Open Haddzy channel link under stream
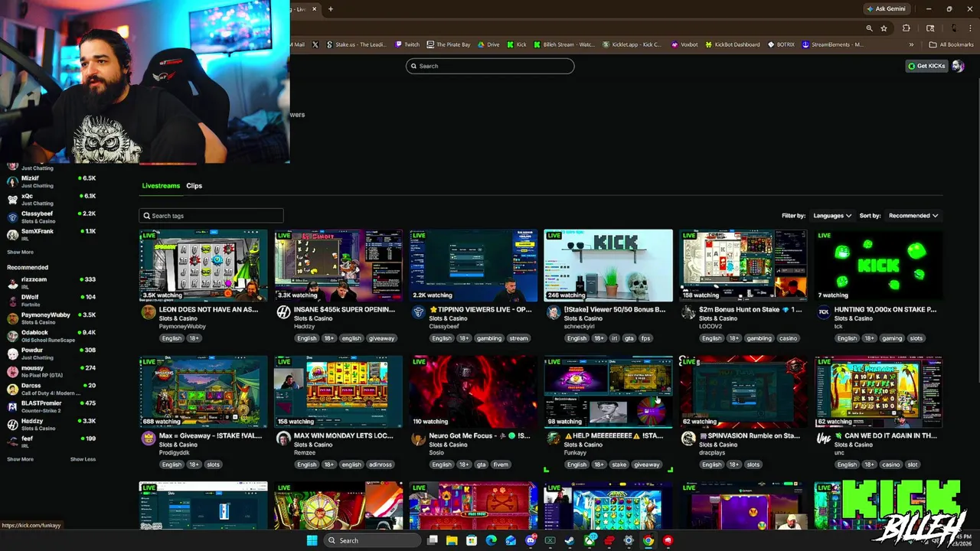 click(305, 327)
